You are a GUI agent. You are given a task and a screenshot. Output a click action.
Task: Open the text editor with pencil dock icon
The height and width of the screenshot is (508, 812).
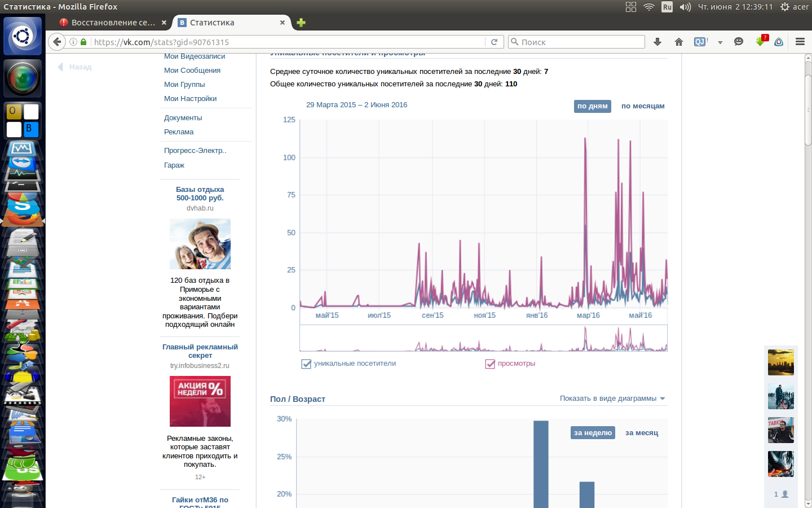[x=23, y=238]
